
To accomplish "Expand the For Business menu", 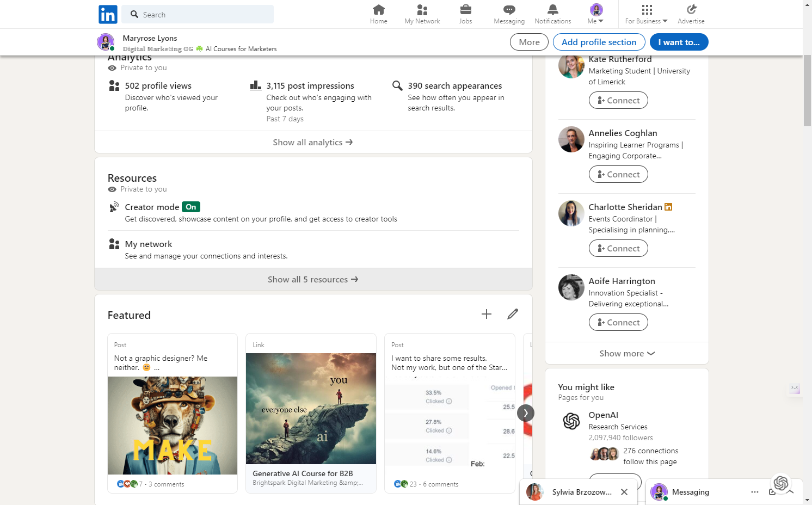I will pos(647,14).
